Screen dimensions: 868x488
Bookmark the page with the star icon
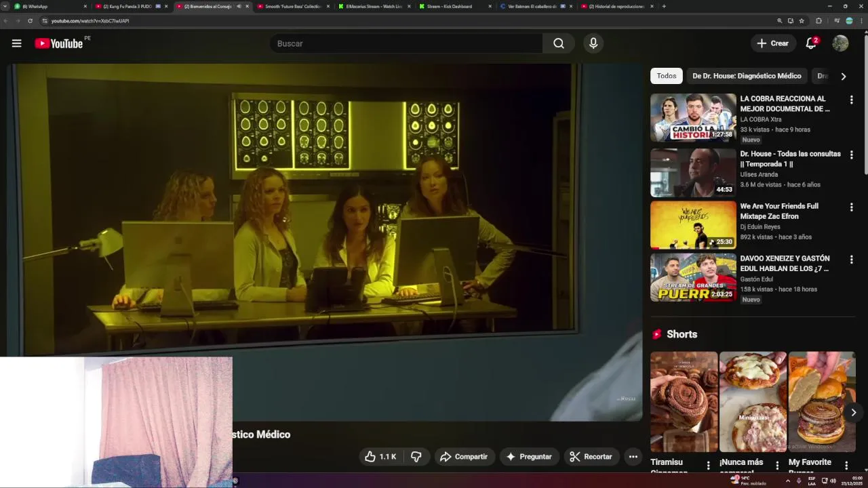click(x=802, y=21)
